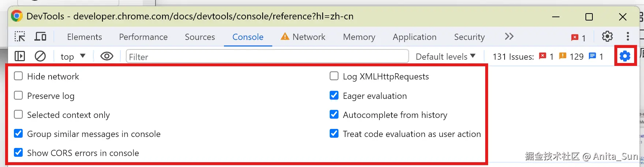This screenshot has height=167, width=644.
Task: Create a live expression with eye icon
Action: click(x=107, y=56)
